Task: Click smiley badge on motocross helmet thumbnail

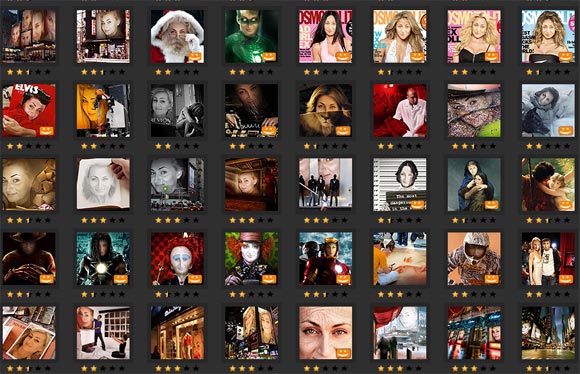Action: click(492, 279)
